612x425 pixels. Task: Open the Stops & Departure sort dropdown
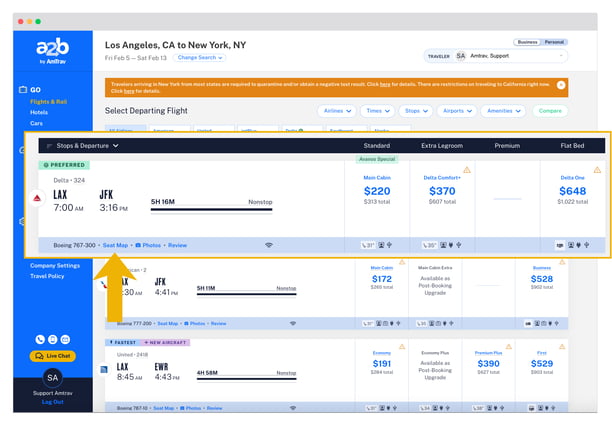point(87,146)
